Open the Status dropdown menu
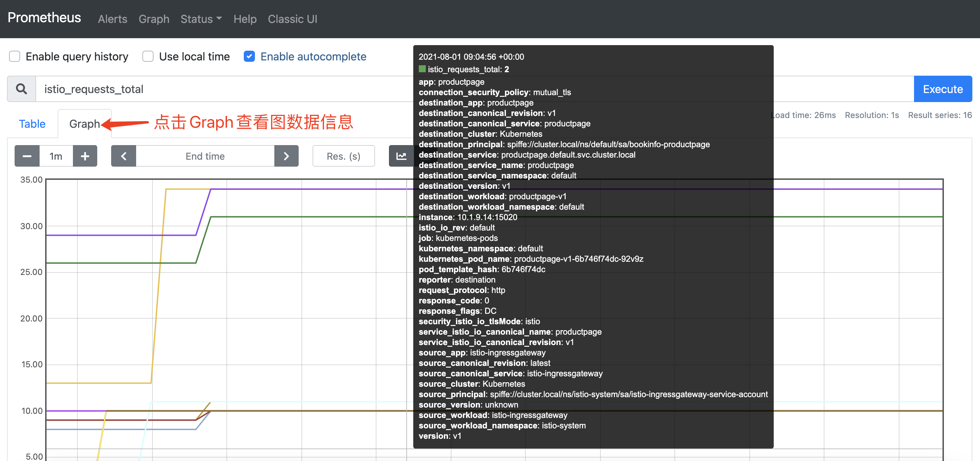The height and width of the screenshot is (461, 980). pos(201,19)
